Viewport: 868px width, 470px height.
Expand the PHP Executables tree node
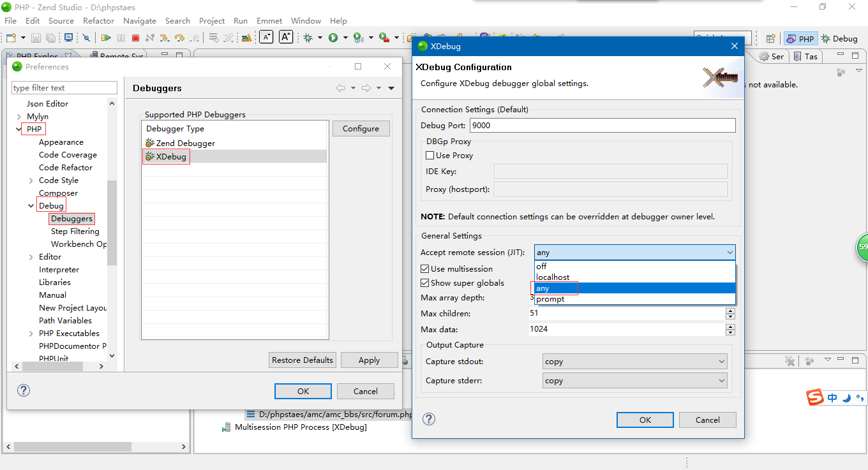(31, 334)
